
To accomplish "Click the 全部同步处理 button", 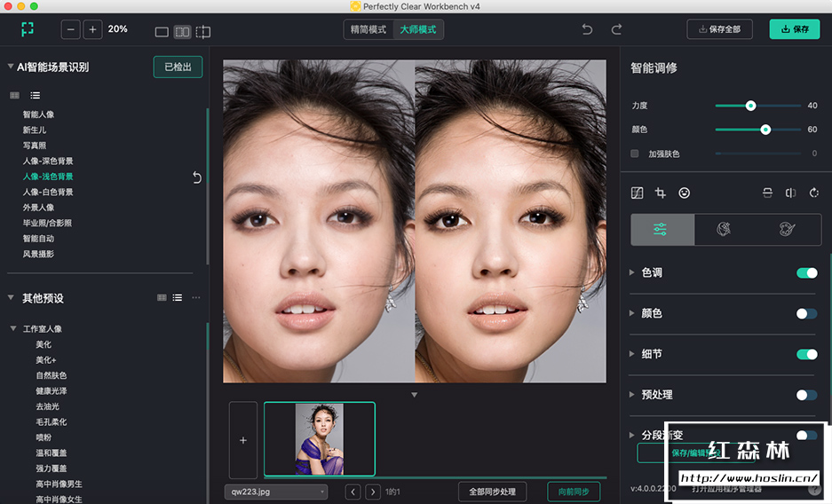I will pos(492,492).
